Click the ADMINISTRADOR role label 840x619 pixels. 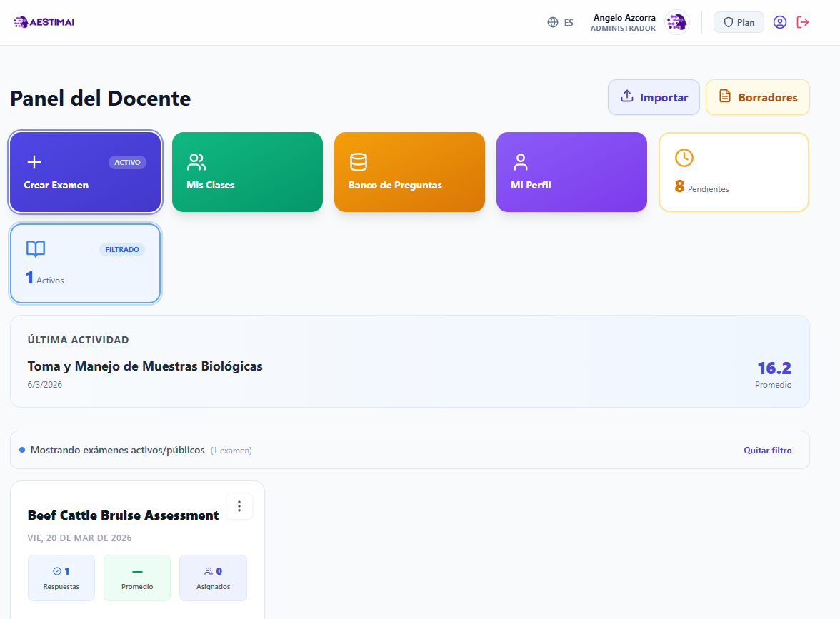623,29
